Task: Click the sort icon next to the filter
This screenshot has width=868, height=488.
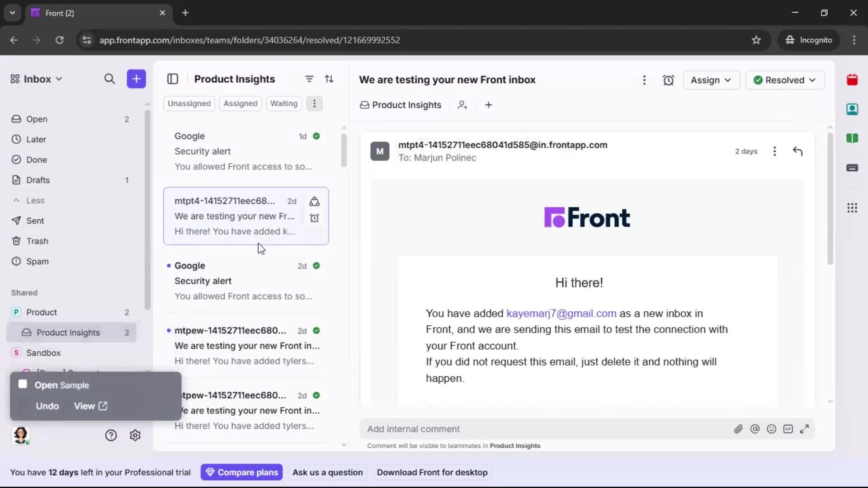Action: coord(330,79)
